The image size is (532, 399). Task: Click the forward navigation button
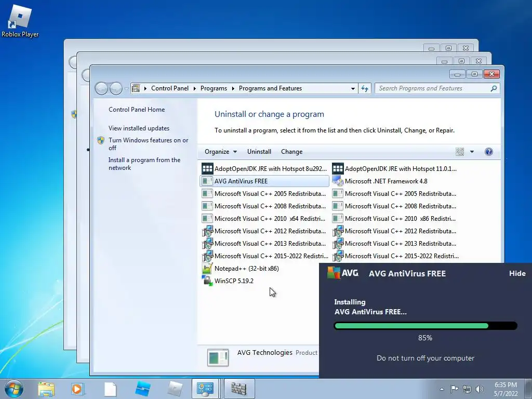(116, 88)
